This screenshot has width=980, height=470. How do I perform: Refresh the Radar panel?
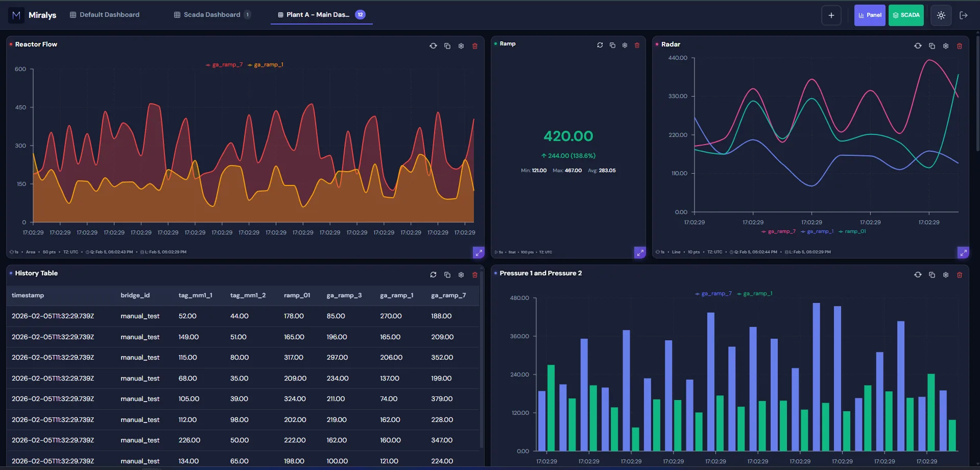918,46
